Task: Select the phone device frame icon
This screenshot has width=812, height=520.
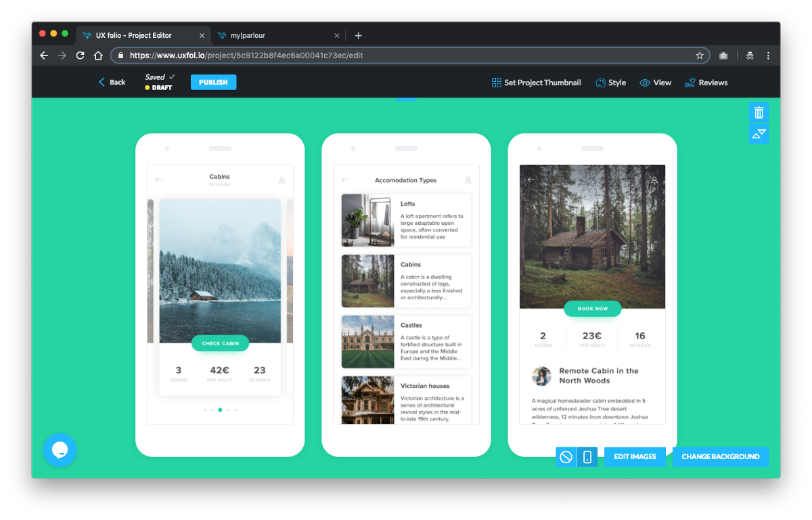Action: (587, 456)
